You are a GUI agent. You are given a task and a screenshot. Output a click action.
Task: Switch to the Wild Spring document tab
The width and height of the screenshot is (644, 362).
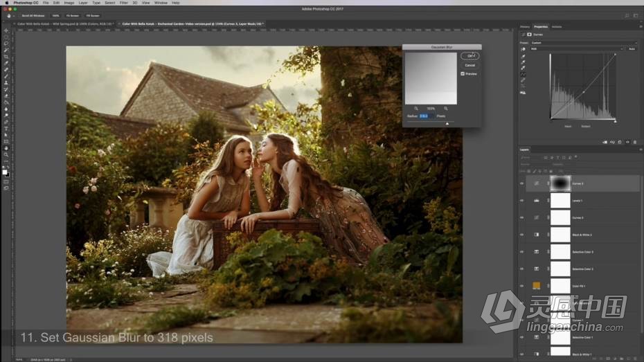[65, 24]
